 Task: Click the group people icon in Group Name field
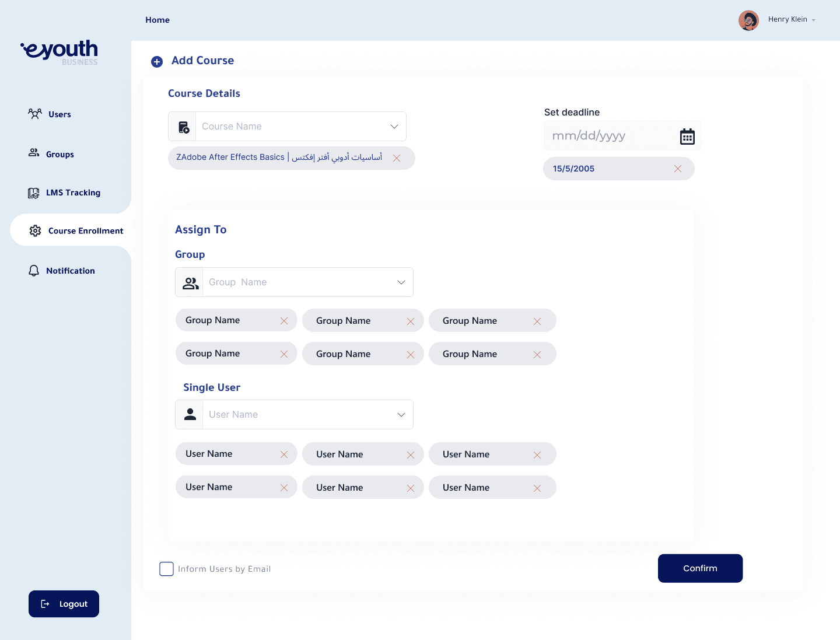tap(190, 283)
